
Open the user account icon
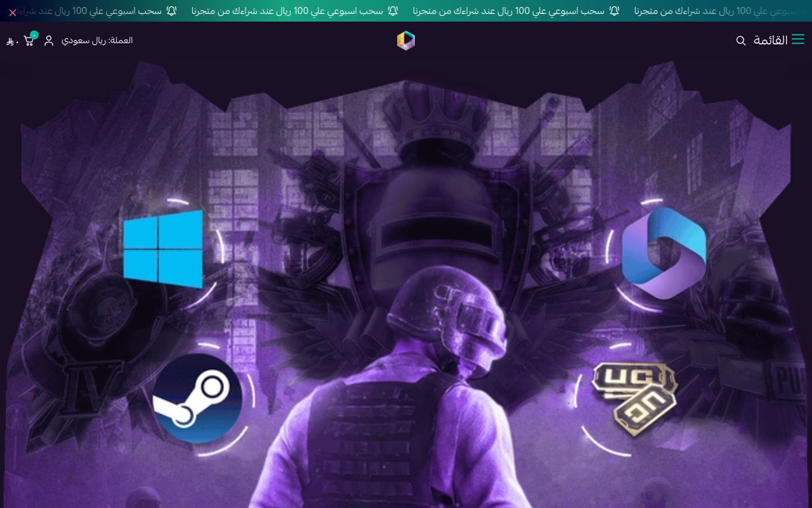coord(49,41)
